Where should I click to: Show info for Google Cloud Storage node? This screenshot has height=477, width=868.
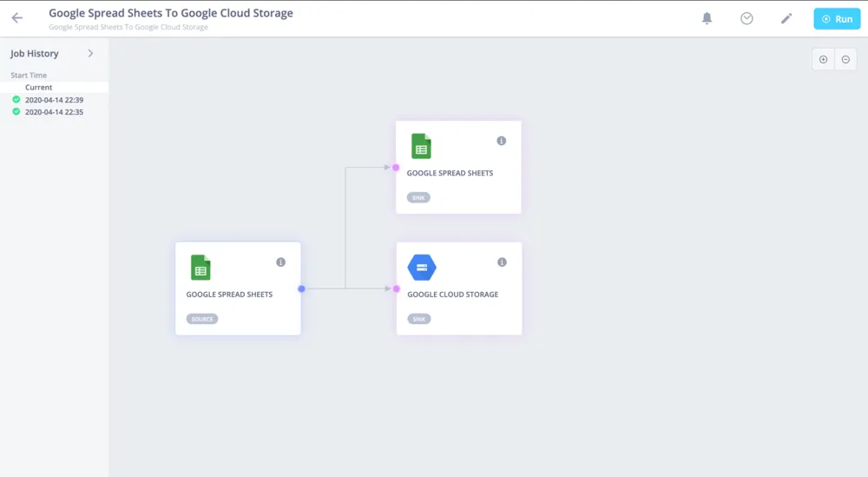click(502, 262)
